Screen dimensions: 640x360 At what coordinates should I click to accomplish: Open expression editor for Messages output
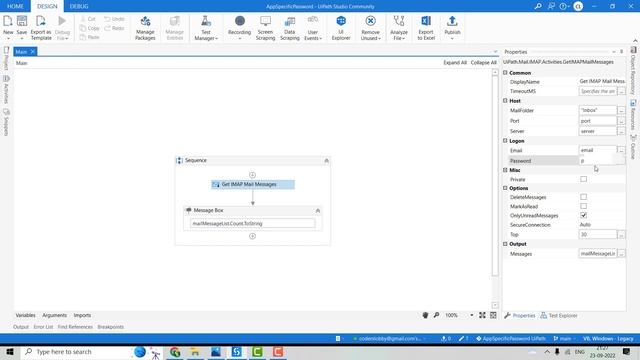pyautogui.click(x=621, y=253)
